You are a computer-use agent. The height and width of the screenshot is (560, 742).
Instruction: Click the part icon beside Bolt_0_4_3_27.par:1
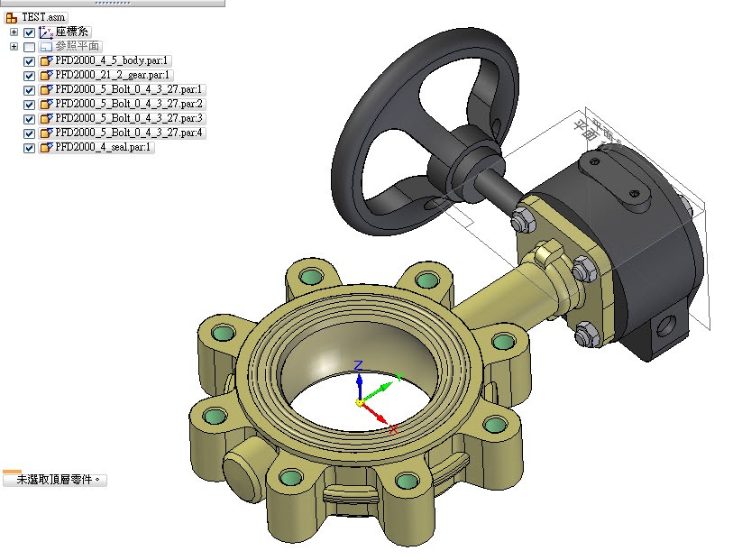point(46,90)
